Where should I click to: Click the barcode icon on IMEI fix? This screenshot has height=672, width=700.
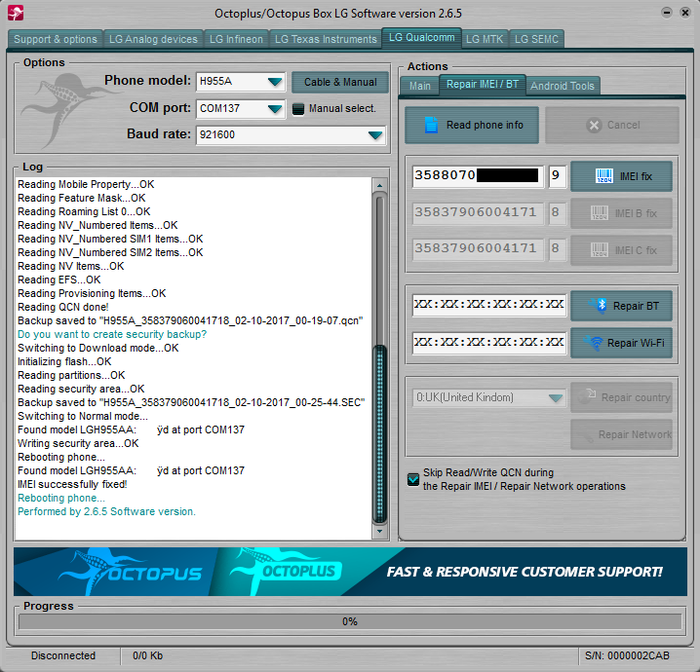[x=603, y=177]
